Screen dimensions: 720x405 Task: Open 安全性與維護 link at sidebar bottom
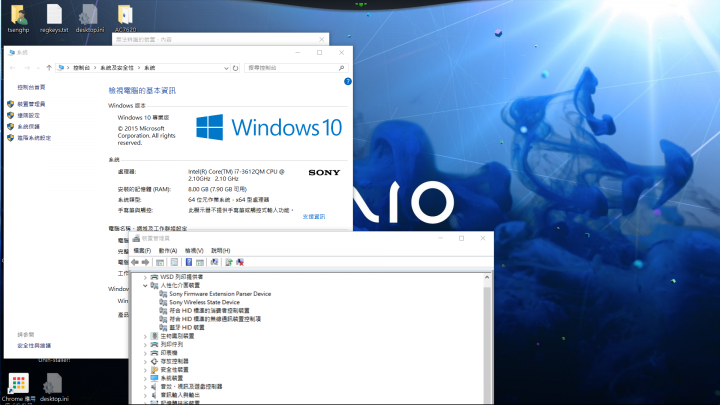pyautogui.click(x=34, y=346)
